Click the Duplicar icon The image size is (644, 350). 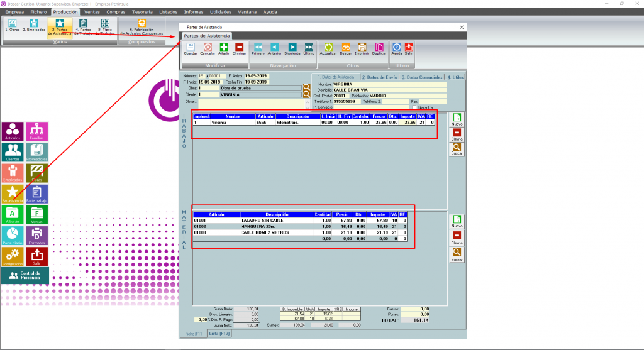[379, 49]
